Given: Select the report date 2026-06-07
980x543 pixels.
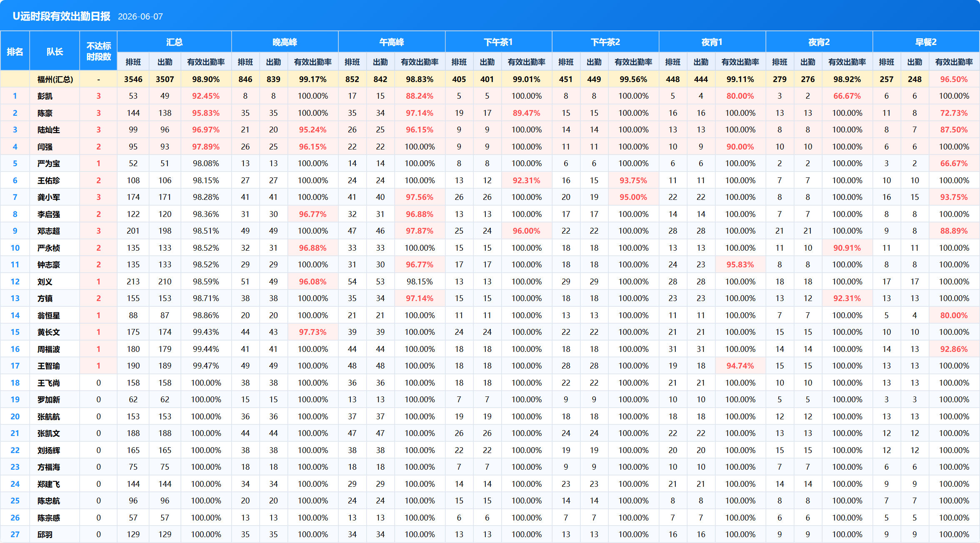Looking at the screenshot, I should (140, 17).
